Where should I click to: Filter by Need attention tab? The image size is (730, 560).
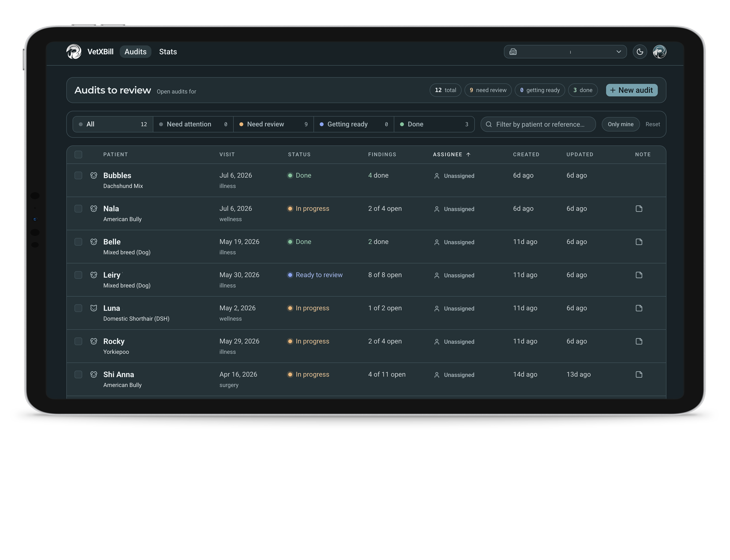[193, 124]
